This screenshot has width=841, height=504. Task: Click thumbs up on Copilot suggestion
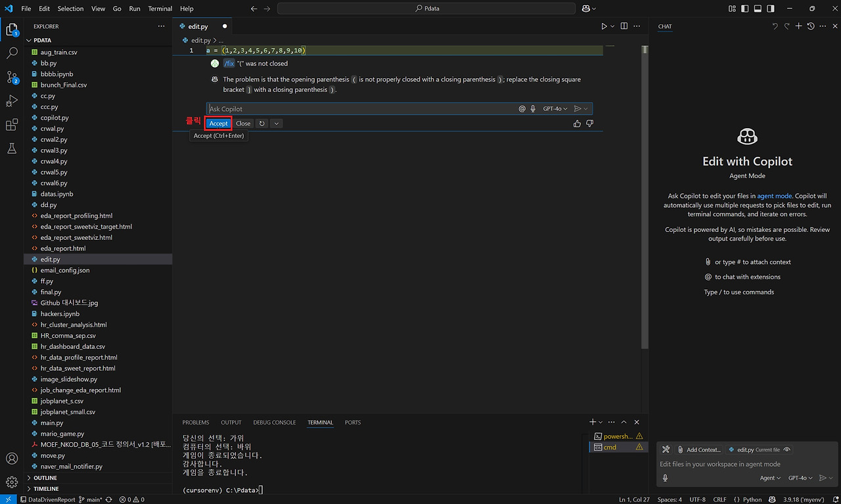[577, 124]
